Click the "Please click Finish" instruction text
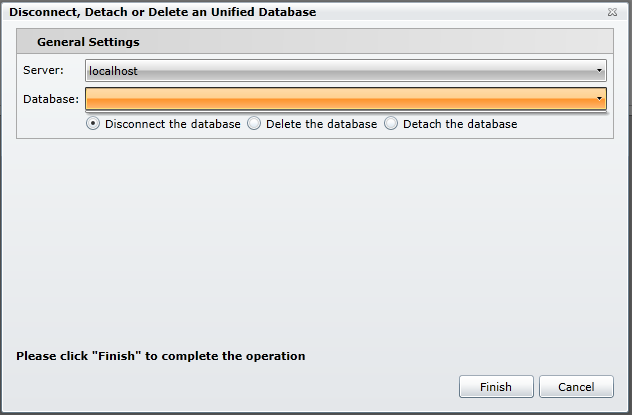 coord(161,356)
